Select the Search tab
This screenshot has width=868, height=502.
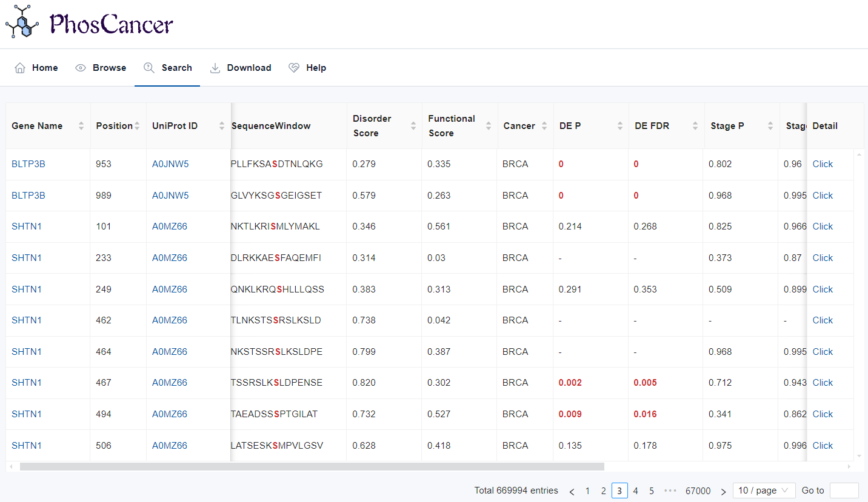click(168, 68)
